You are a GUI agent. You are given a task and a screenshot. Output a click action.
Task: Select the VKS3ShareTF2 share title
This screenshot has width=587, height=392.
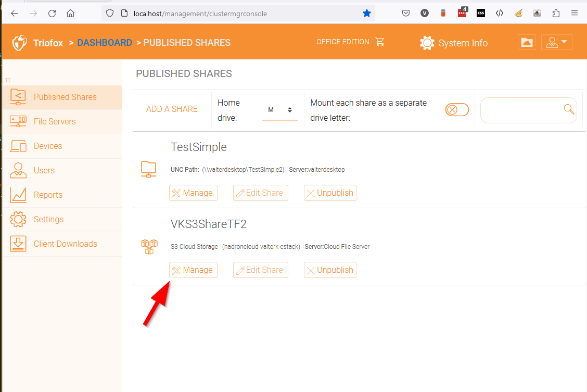[209, 224]
